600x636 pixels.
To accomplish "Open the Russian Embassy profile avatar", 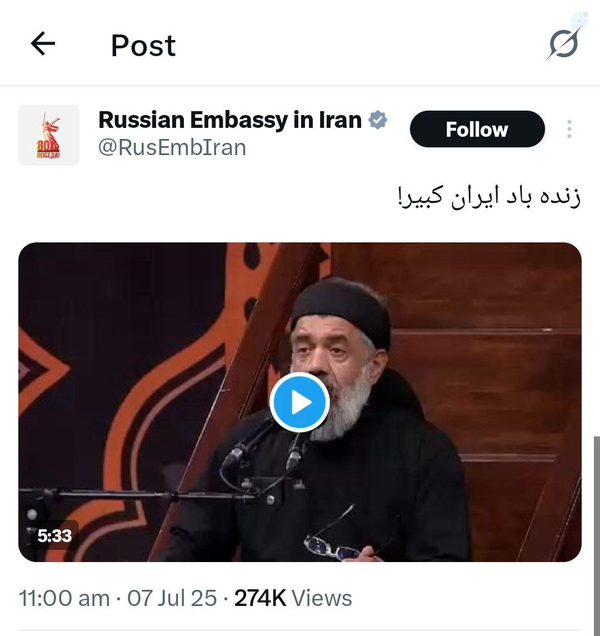I will pos(49,135).
